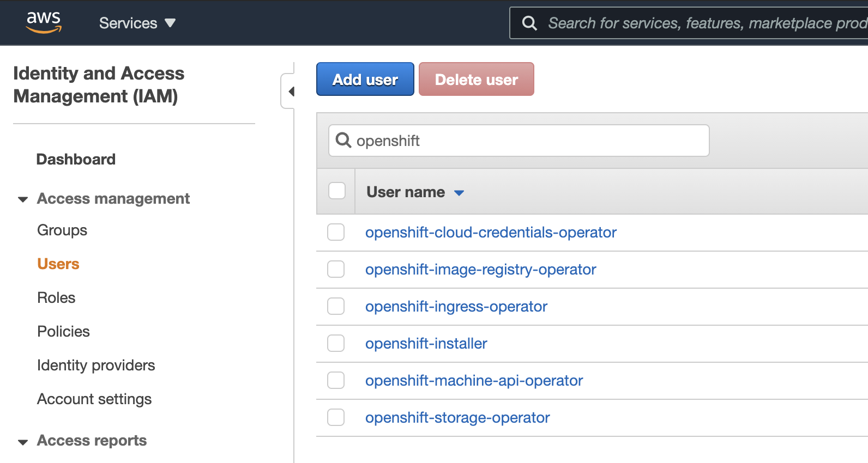Open Groups in the sidebar

point(62,230)
